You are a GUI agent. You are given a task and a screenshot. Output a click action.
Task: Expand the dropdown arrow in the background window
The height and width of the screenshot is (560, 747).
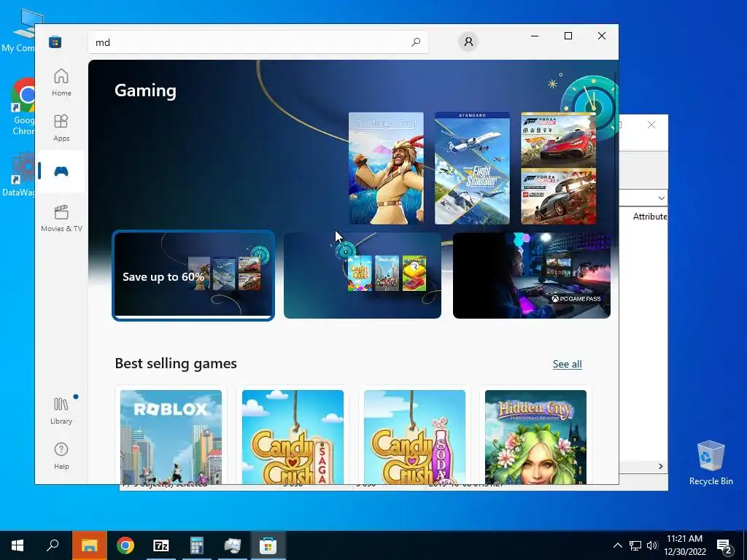661,198
